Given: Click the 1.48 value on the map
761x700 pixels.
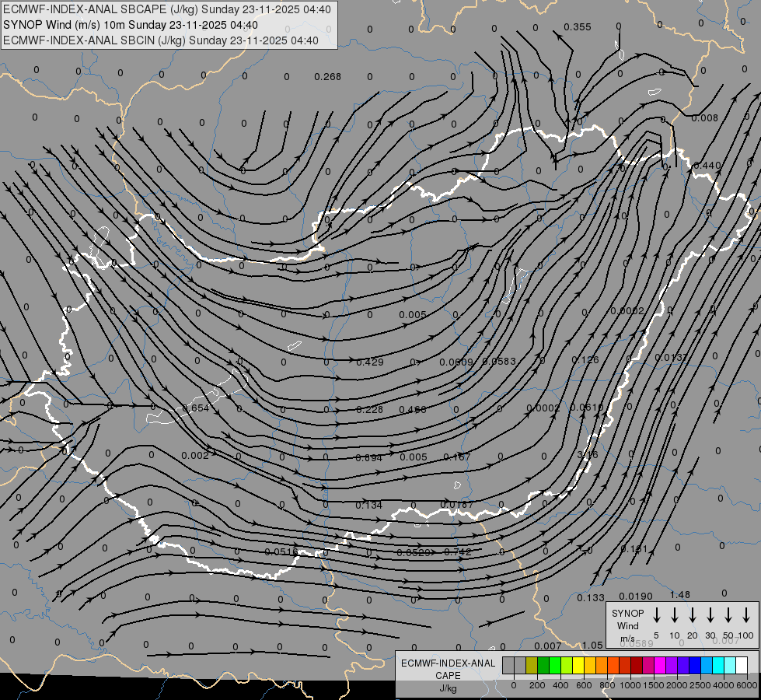Looking at the screenshot, I should [x=680, y=595].
